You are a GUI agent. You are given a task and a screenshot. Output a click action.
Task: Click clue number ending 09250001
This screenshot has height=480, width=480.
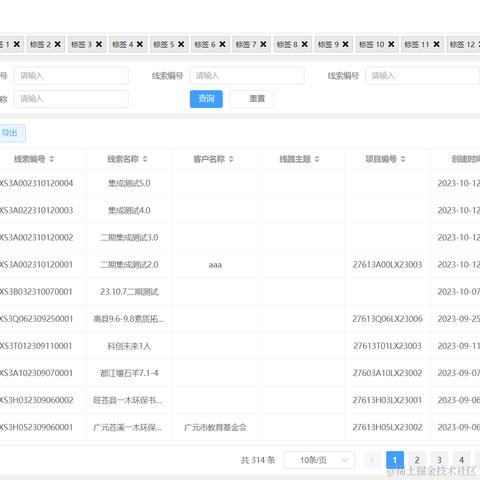pyautogui.click(x=36, y=319)
